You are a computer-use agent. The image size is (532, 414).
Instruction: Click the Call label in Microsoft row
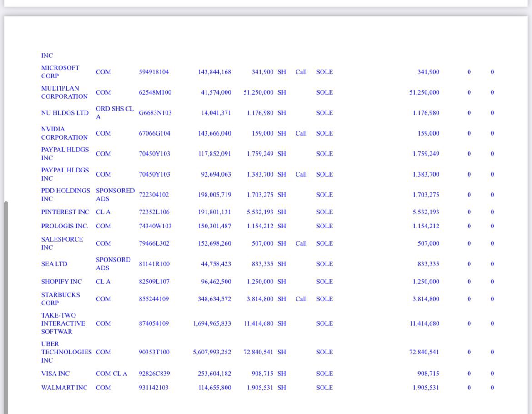pyautogui.click(x=301, y=72)
